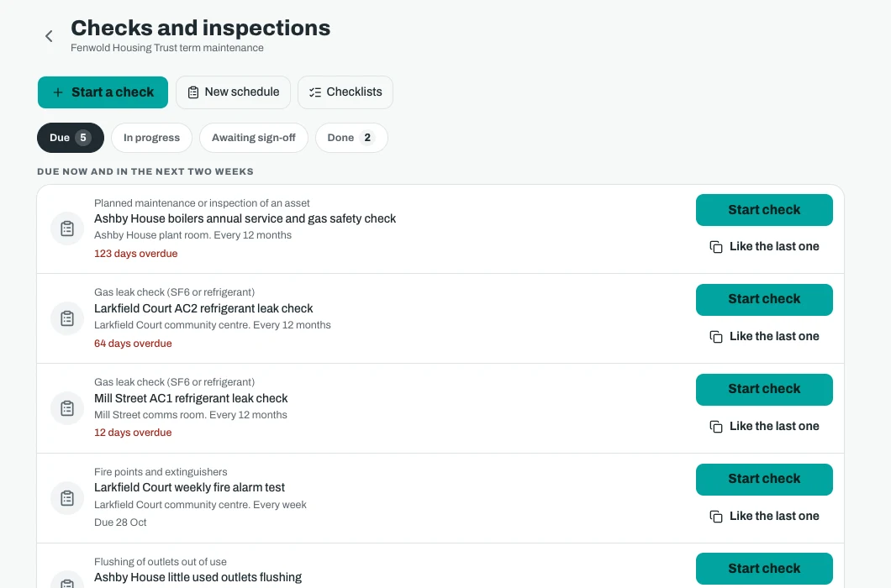Image resolution: width=891 pixels, height=588 pixels.
Task: Choose Like the last one for Larkfield AC2
Action: (x=764, y=336)
